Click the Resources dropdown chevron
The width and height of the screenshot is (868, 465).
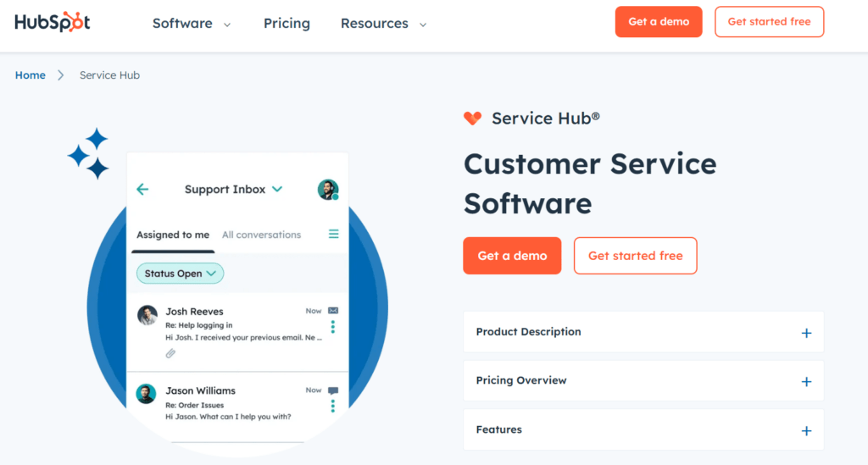[423, 25]
